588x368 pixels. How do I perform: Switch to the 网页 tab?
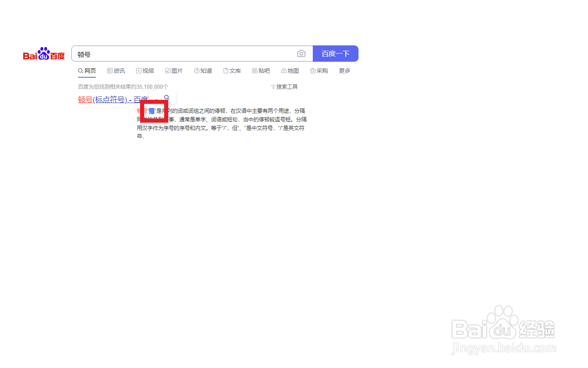point(87,70)
